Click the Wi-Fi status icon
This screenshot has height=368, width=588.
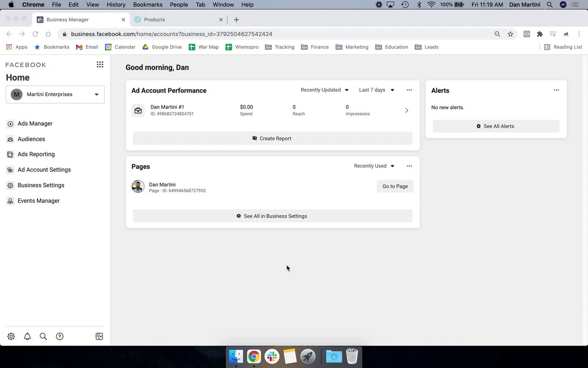[431, 5]
